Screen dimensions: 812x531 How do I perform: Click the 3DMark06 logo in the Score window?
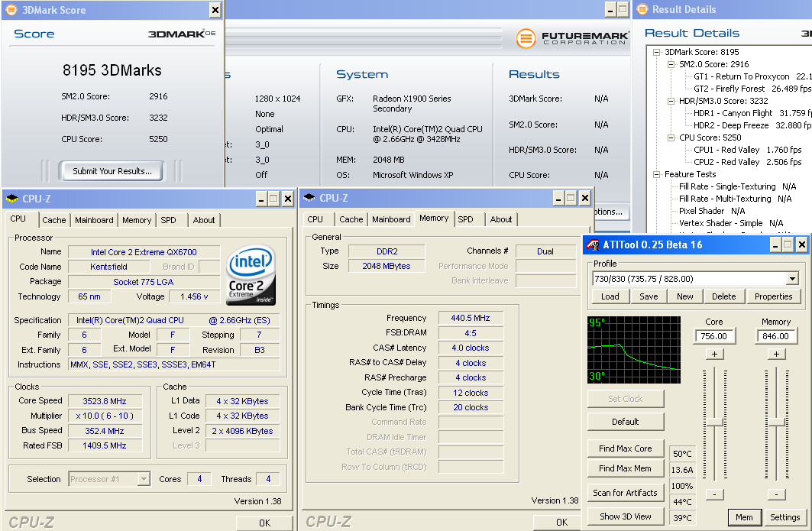(182, 34)
